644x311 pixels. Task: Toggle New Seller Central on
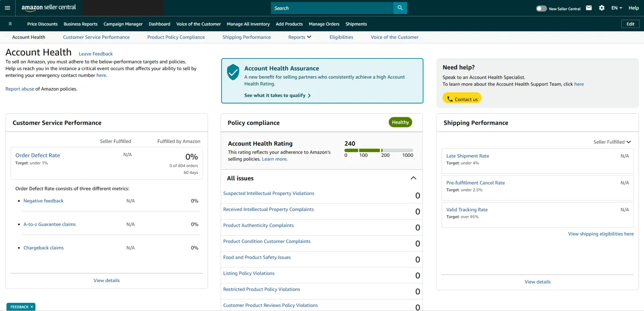(x=540, y=7)
